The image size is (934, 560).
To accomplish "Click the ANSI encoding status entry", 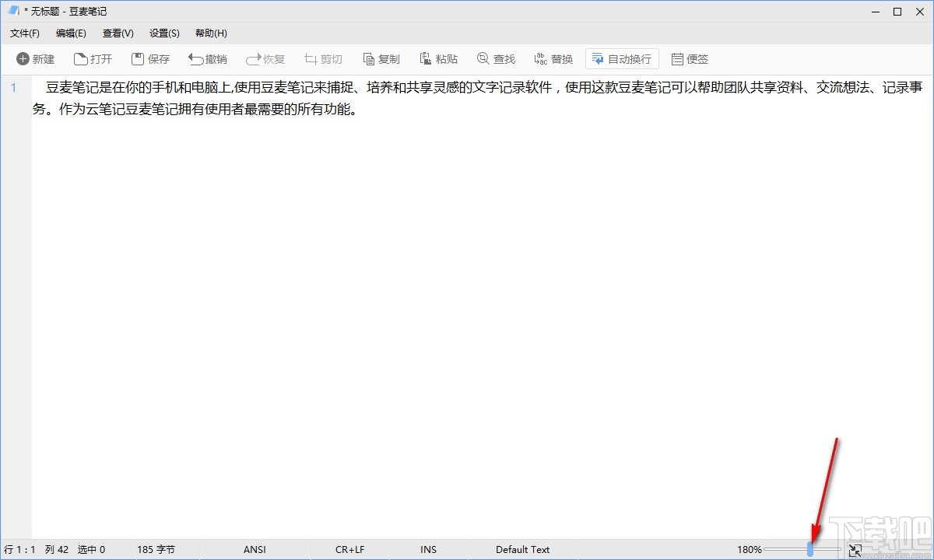I will [x=255, y=549].
